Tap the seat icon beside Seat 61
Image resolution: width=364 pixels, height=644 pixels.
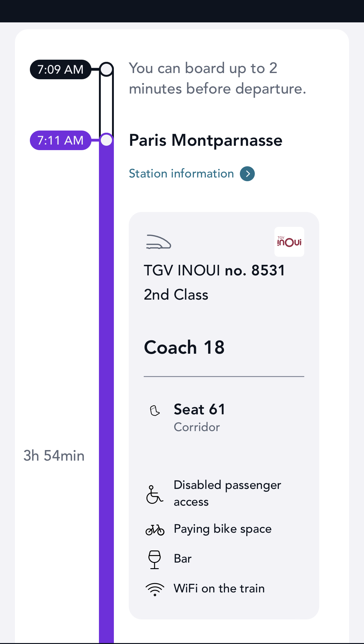[x=155, y=411]
